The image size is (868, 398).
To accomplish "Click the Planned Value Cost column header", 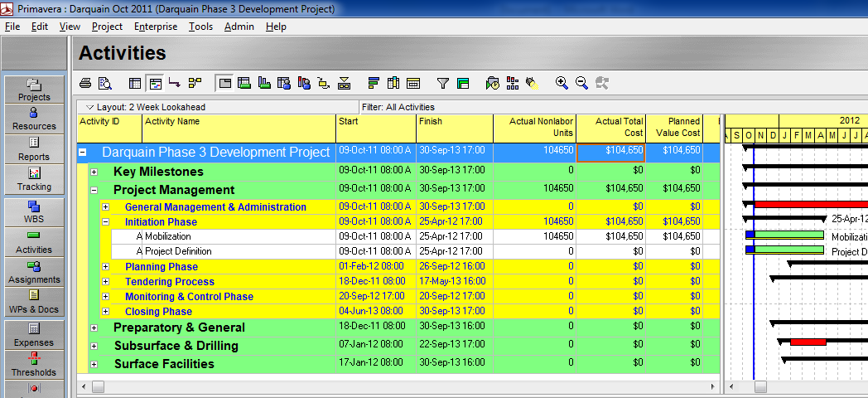I will [x=674, y=128].
